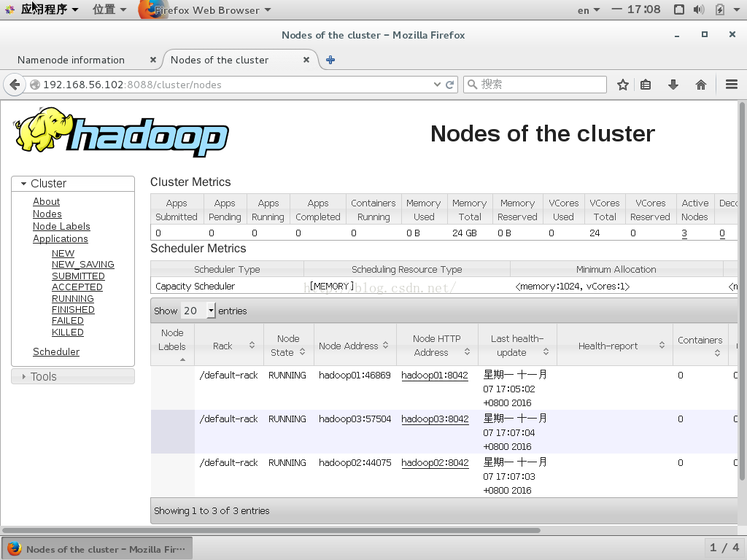Viewport: 747px width, 560px height.
Task: Switch to the Namenode information tab
Action: [x=71, y=60]
